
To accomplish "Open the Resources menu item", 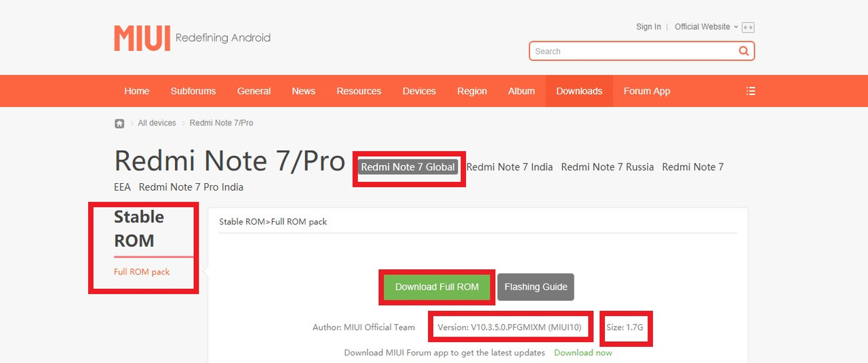I will tap(359, 91).
